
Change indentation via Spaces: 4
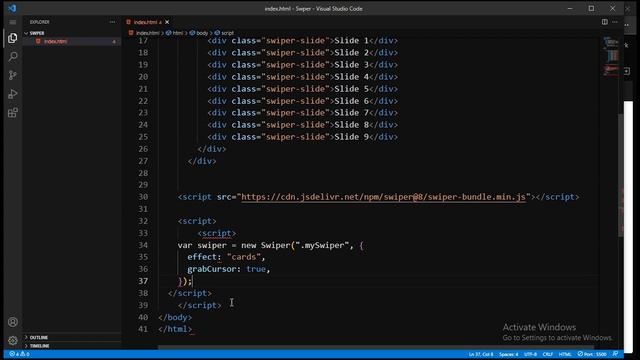click(508, 354)
